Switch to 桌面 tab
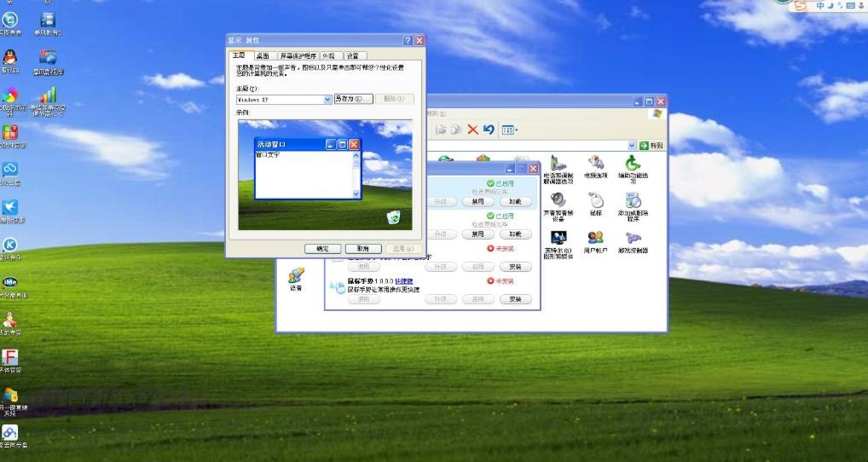 [263, 56]
